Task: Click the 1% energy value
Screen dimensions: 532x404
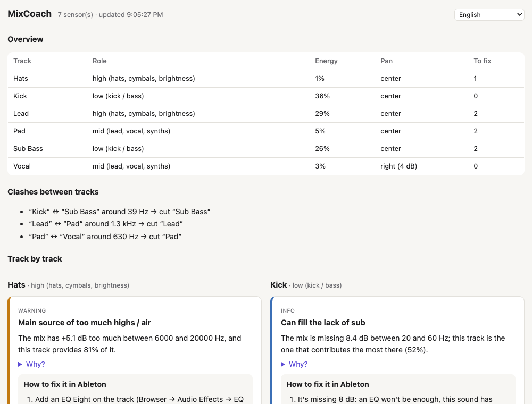Action: 320,79
